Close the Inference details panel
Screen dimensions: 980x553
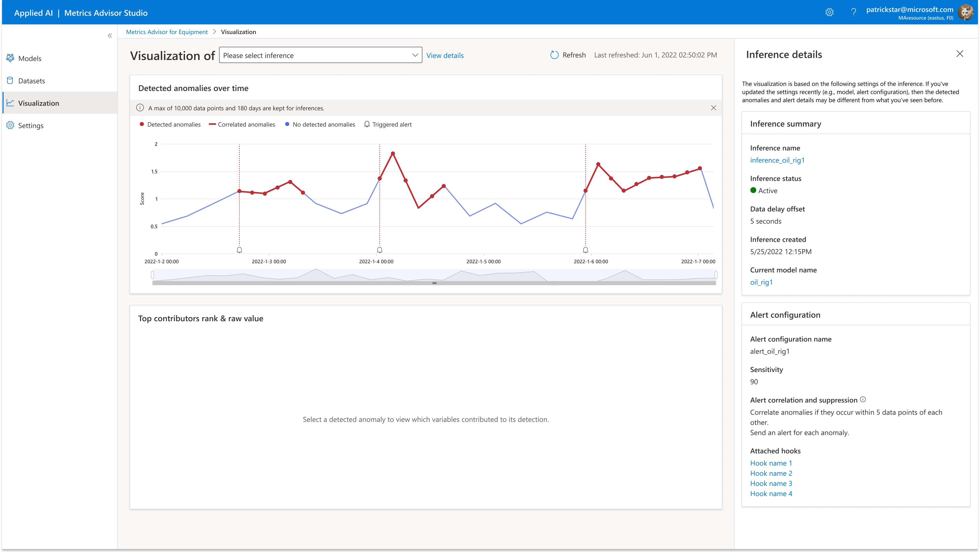point(959,54)
